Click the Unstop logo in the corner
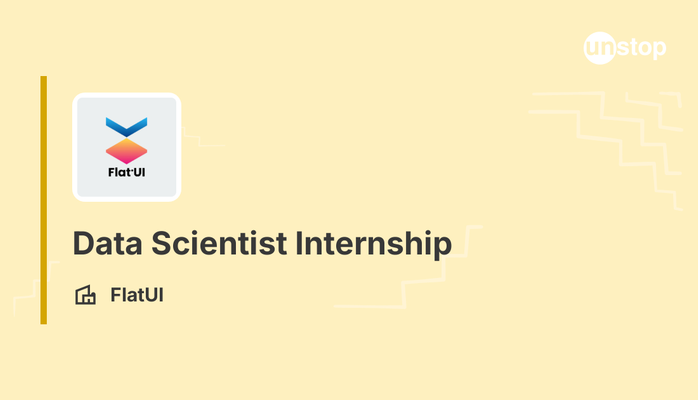The image size is (698, 400). click(x=624, y=48)
